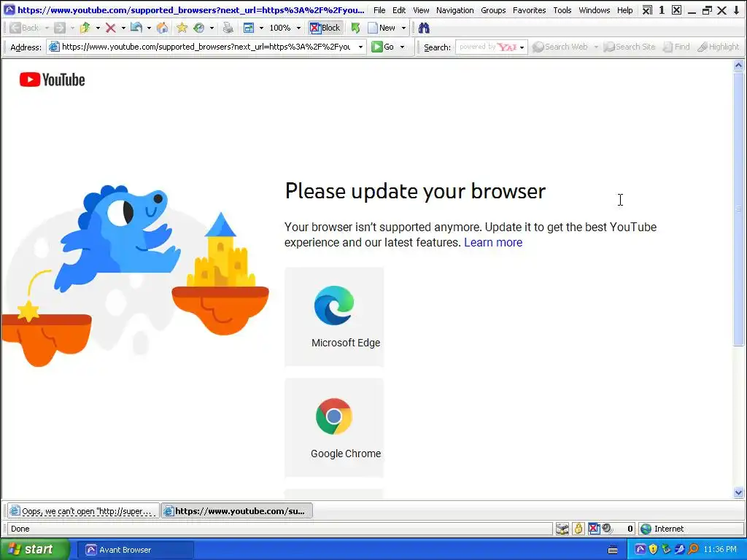Viewport: 747px width, 560px height.
Task: Click Avant Browser taskbar button
Action: pyautogui.click(x=135, y=550)
